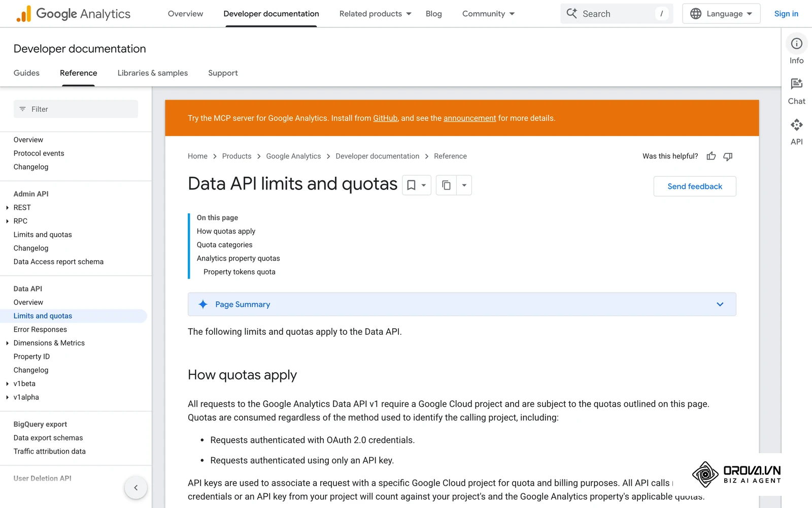The width and height of the screenshot is (812, 508).
Task: Click the globe Language icon
Action: [696, 14]
